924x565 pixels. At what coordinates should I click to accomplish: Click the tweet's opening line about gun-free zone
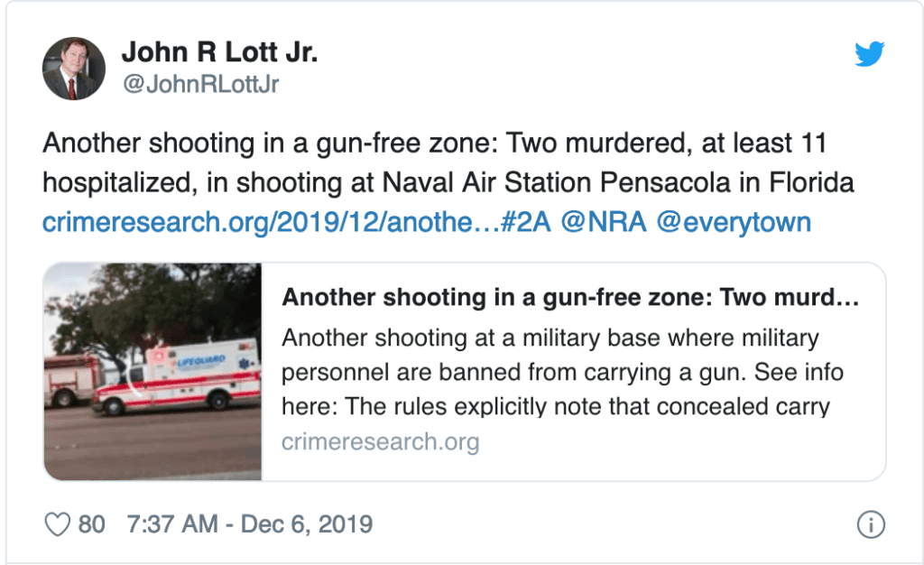(x=433, y=145)
